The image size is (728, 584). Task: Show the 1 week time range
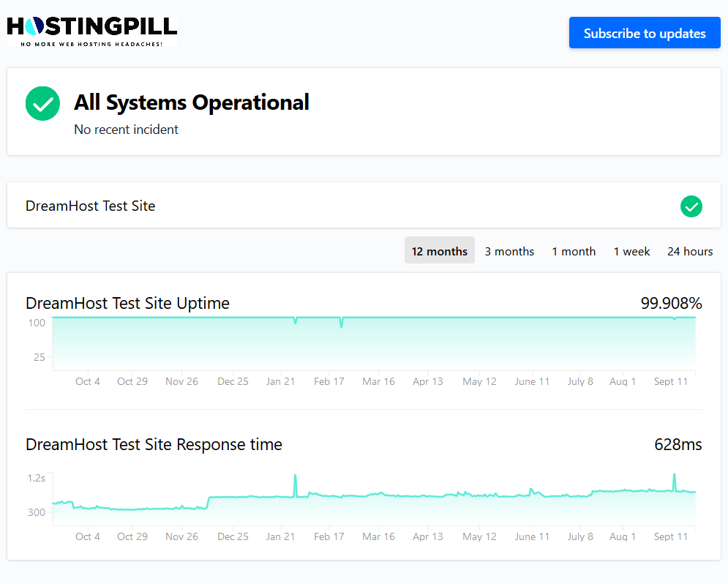click(631, 251)
